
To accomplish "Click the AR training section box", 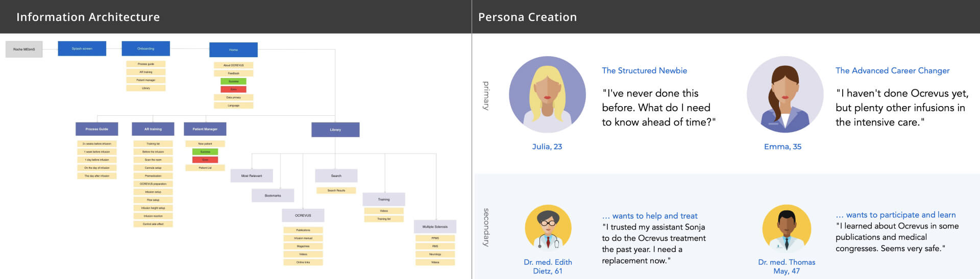I will point(153,129).
